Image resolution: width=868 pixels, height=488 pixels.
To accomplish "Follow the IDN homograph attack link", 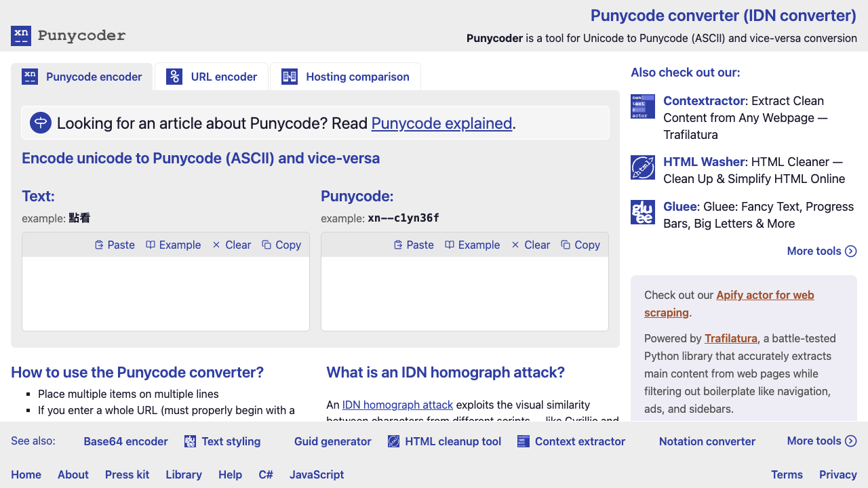I will (x=397, y=405).
